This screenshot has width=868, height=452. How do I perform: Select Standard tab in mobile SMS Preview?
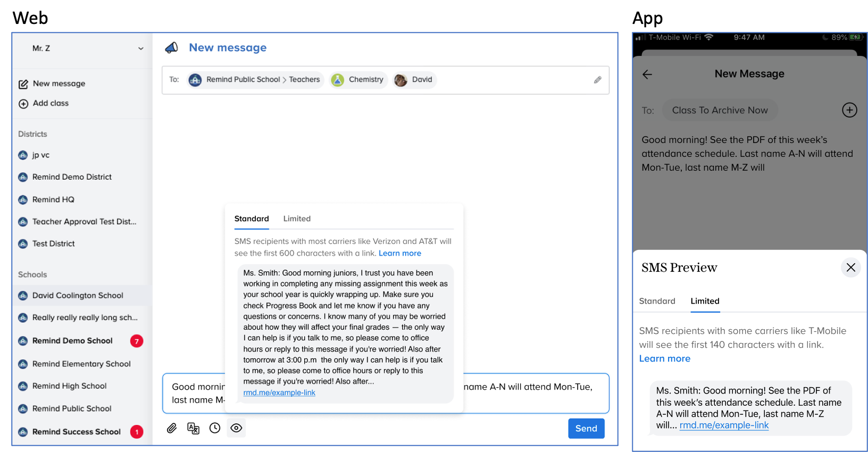(657, 301)
